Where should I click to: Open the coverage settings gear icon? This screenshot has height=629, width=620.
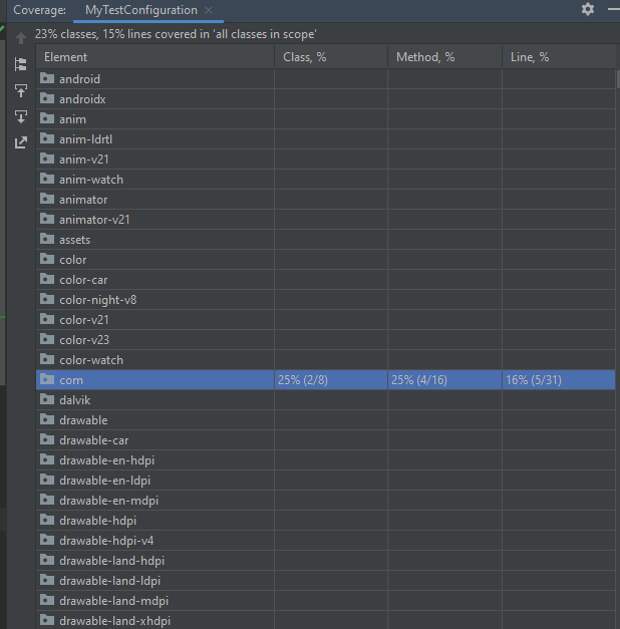coord(588,9)
